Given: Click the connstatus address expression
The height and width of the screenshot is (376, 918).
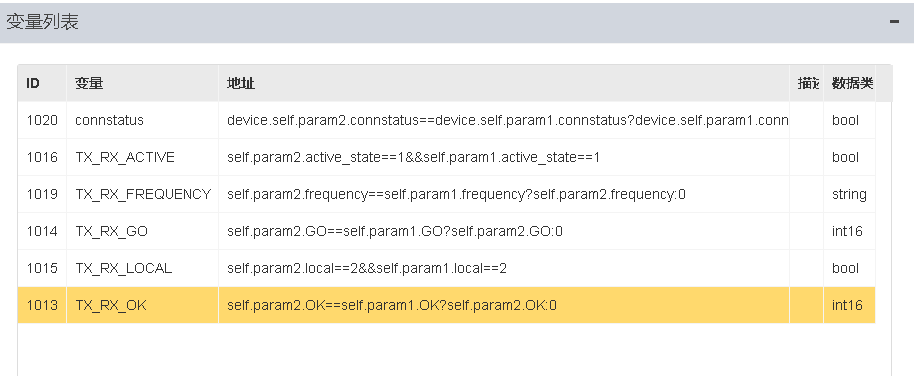Looking at the screenshot, I should 508,120.
